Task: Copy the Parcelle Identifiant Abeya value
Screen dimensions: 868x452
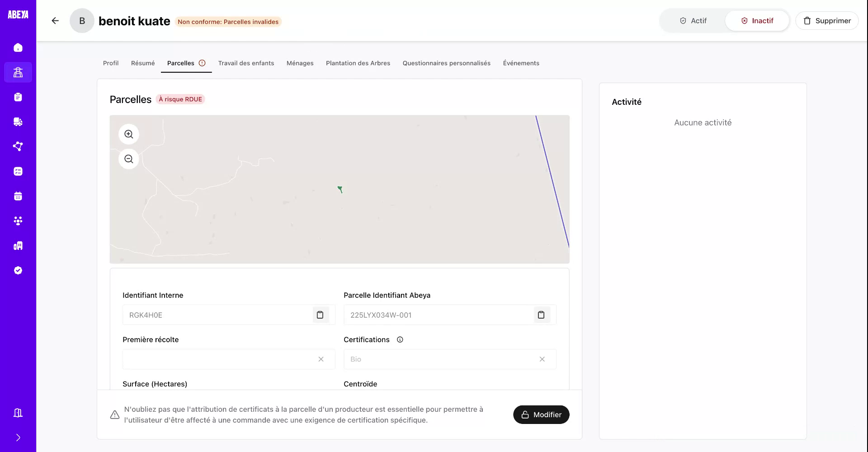Action: pos(542,315)
